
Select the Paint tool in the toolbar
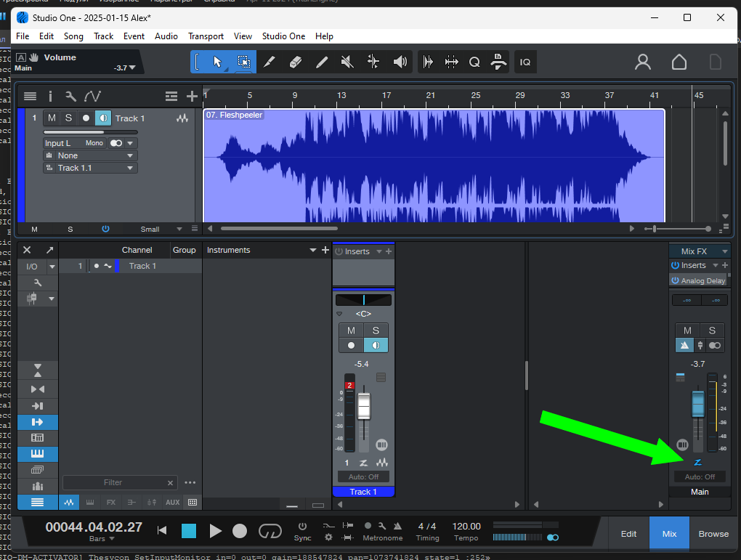(x=322, y=62)
